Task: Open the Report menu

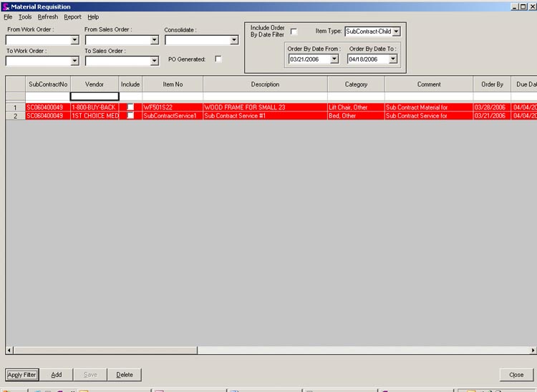Action: pyautogui.click(x=72, y=16)
